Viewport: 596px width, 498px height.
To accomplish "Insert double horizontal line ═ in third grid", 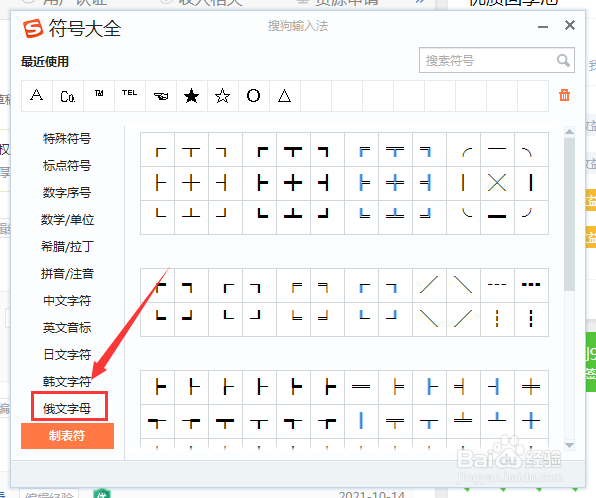I will [x=361, y=387].
